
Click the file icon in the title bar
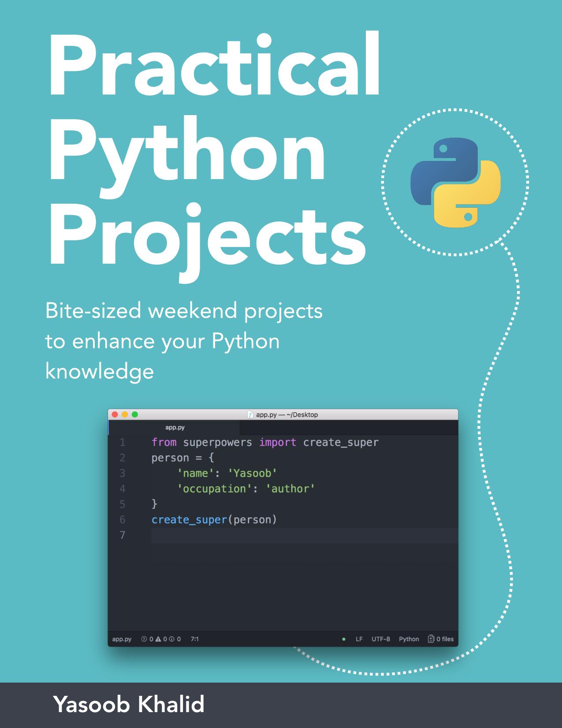click(x=250, y=414)
